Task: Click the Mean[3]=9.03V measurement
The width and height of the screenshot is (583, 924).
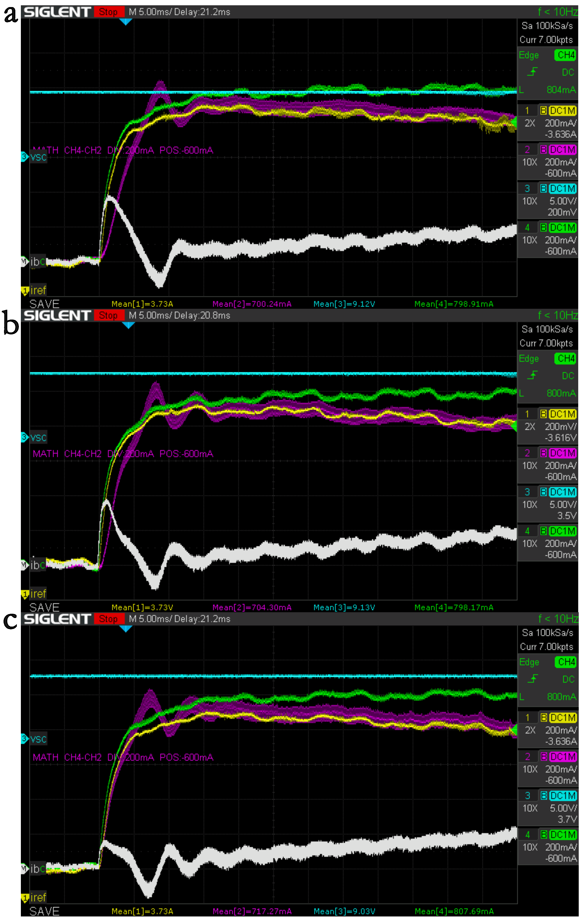Action: [x=344, y=911]
